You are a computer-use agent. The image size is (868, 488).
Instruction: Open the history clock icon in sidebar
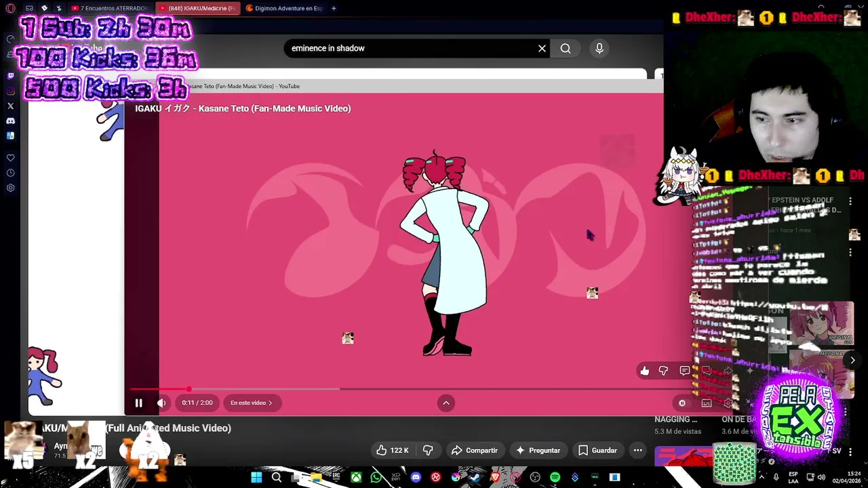click(x=10, y=173)
